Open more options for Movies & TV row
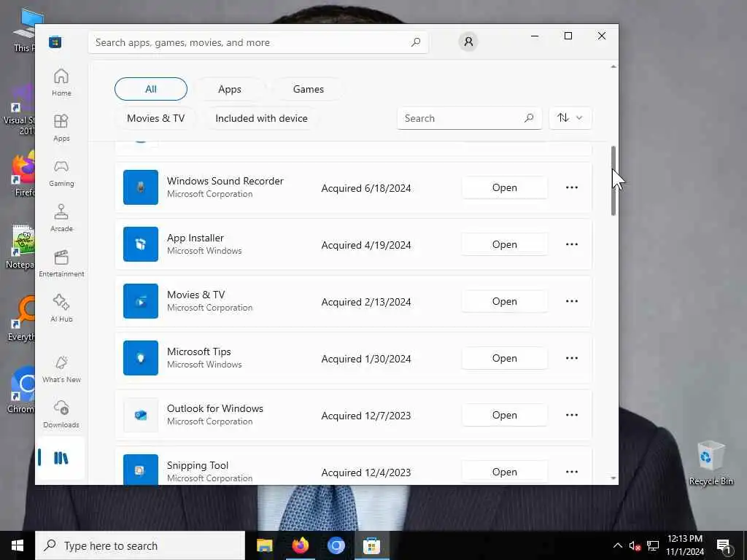The height and width of the screenshot is (560, 747). [x=572, y=301]
